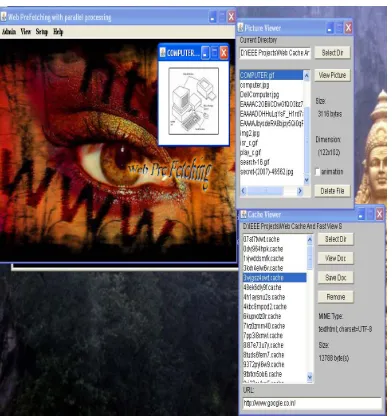Click the Java icon in Picture Viewer title bar
Image resolution: width=392 pixels, height=416 pixels.
coord(240,27)
